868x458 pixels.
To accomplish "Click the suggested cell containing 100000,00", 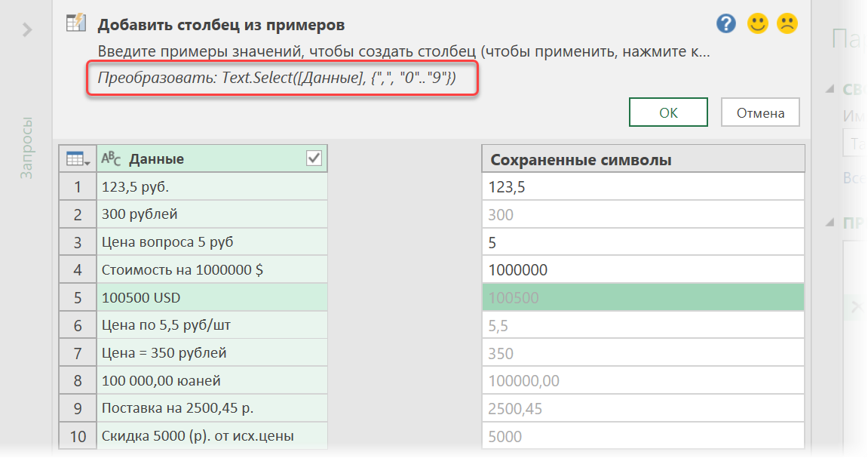I will click(643, 380).
